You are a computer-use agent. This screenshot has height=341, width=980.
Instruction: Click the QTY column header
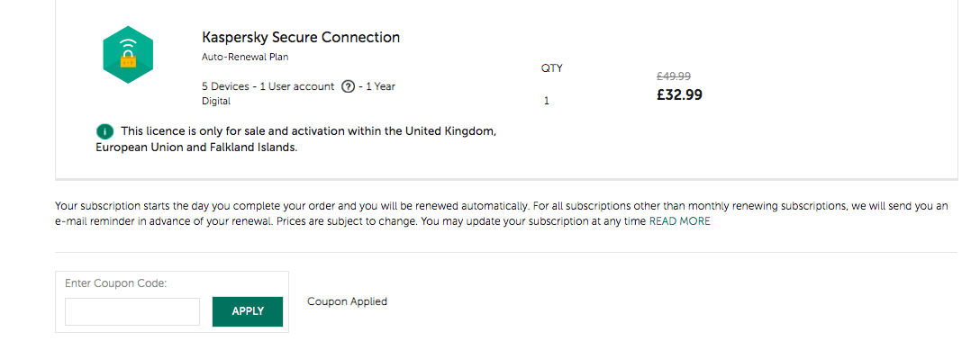552,68
